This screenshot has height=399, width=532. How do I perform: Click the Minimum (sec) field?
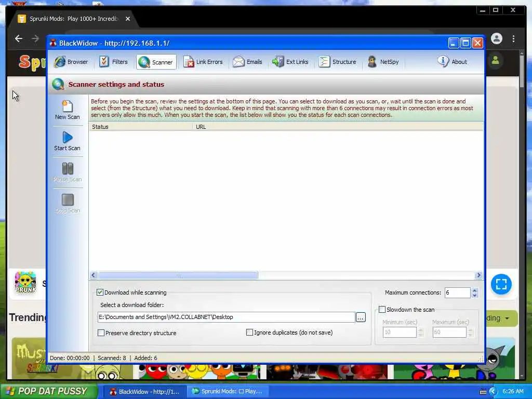(400, 332)
